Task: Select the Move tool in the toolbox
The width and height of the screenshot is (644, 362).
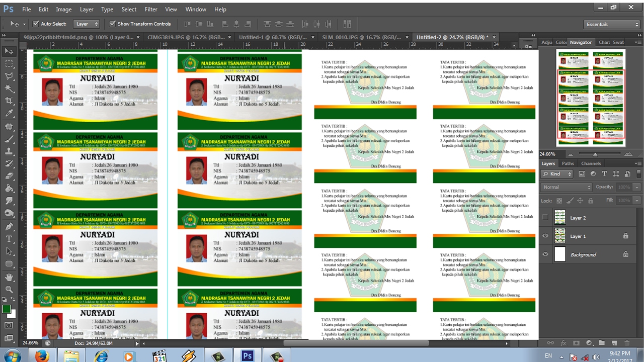Action: point(9,51)
